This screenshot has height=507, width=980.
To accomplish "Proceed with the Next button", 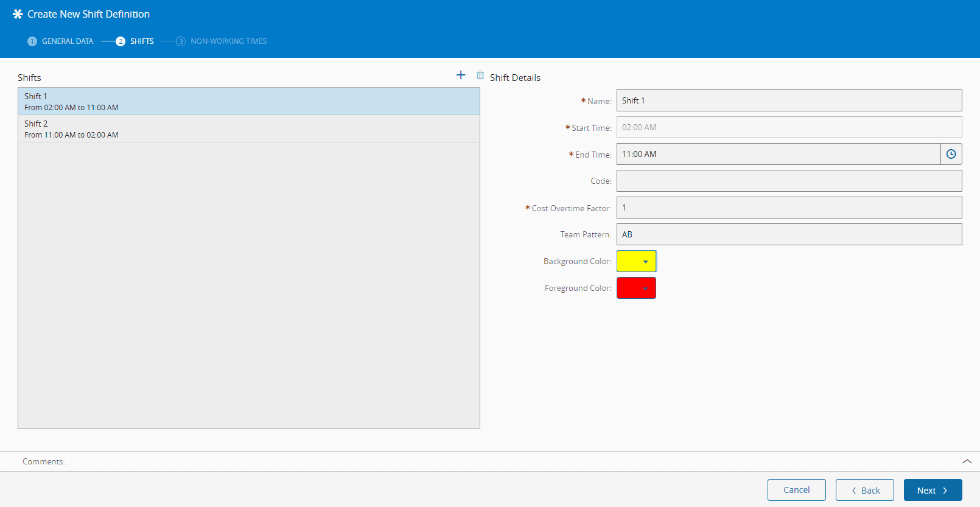I will point(933,490).
